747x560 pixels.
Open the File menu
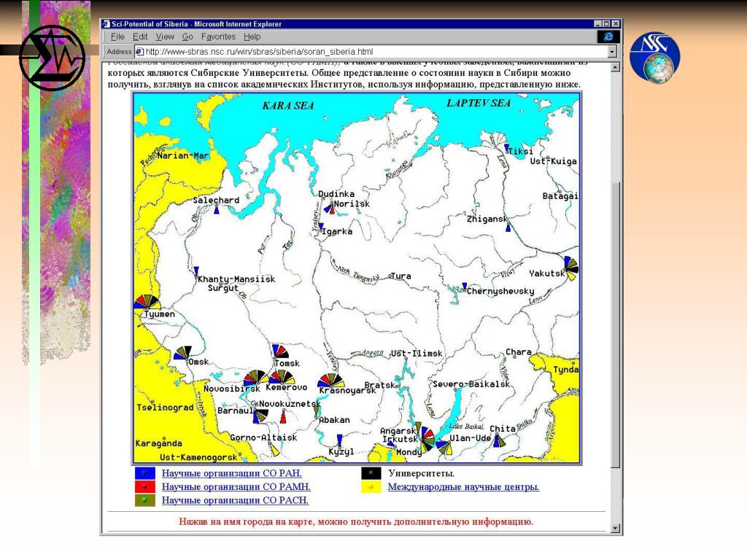(117, 36)
